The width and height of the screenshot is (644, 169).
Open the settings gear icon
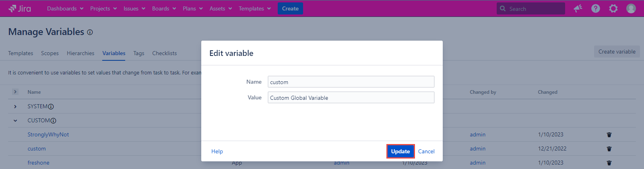613,8
